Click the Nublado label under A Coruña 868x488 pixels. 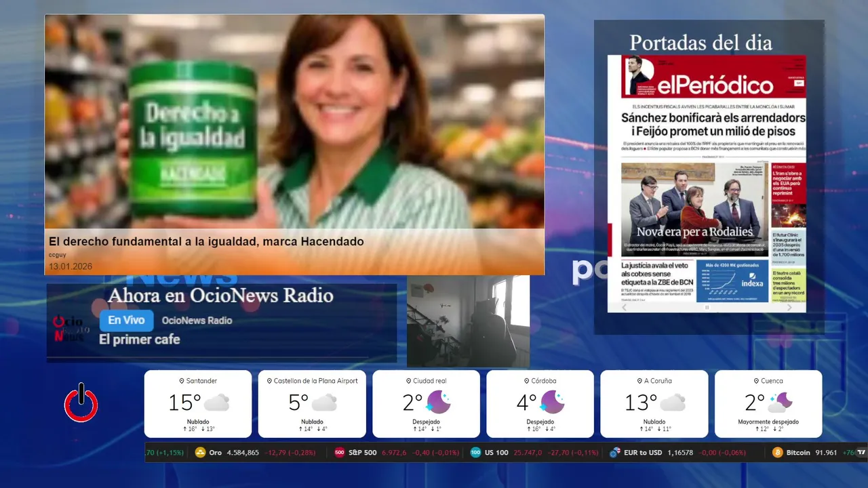click(654, 422)
